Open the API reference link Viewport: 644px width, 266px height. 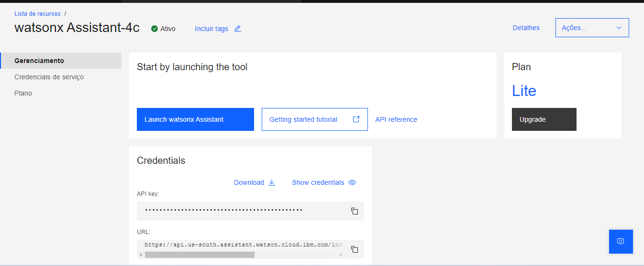(x=396, y=119)
